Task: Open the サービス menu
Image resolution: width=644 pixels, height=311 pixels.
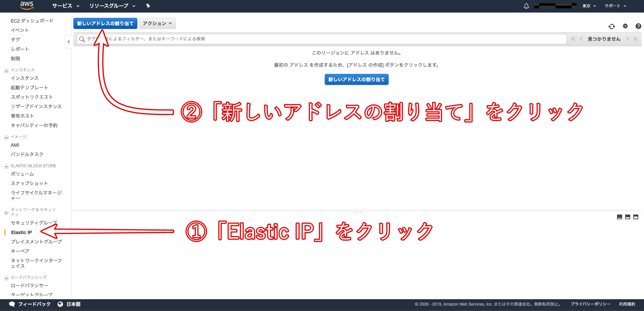Action: pos(66,6)
